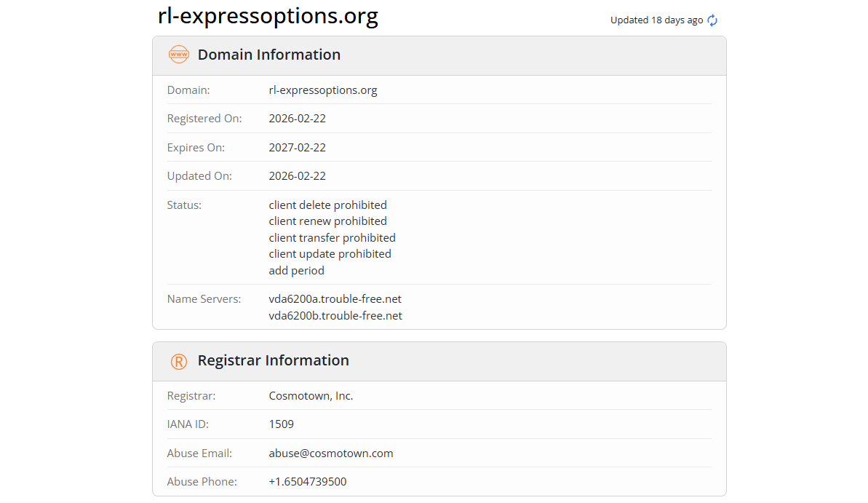
Task: Click the registrar name Cosmotown, Inc.
Action: click(x=311, y=396)
